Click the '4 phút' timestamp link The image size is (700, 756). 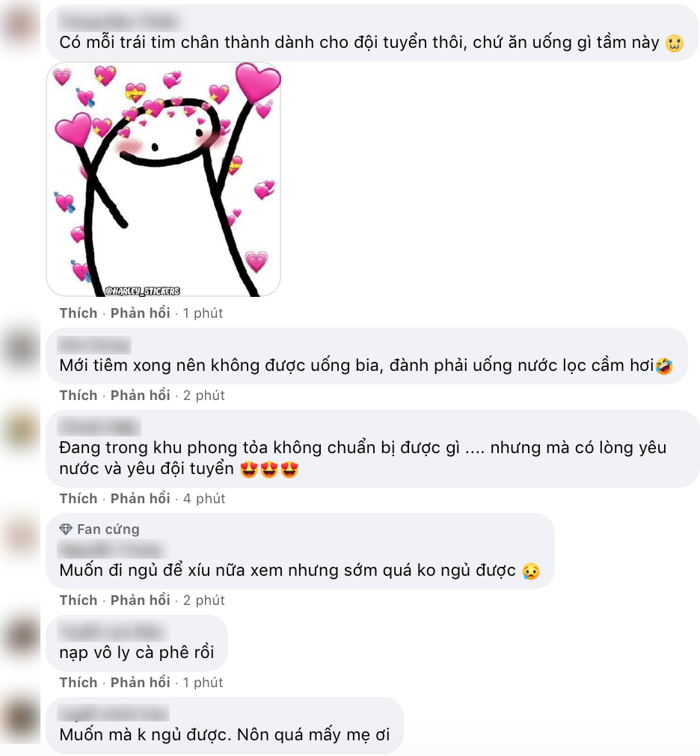204,499
